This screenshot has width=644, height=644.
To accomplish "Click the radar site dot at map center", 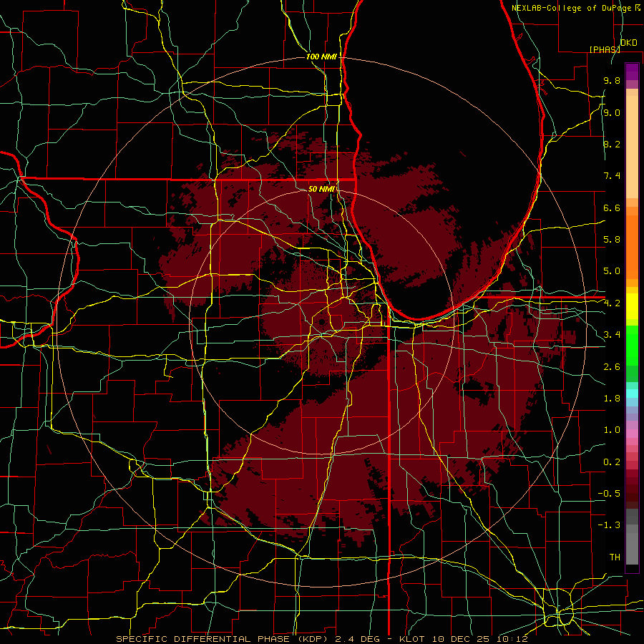I will coord(321,322).
